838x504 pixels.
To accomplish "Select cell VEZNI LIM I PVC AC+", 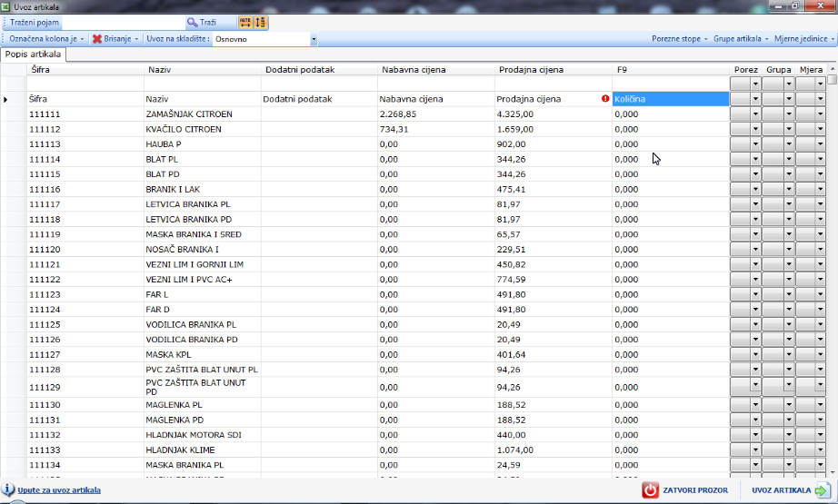I will tap(203, 279).
